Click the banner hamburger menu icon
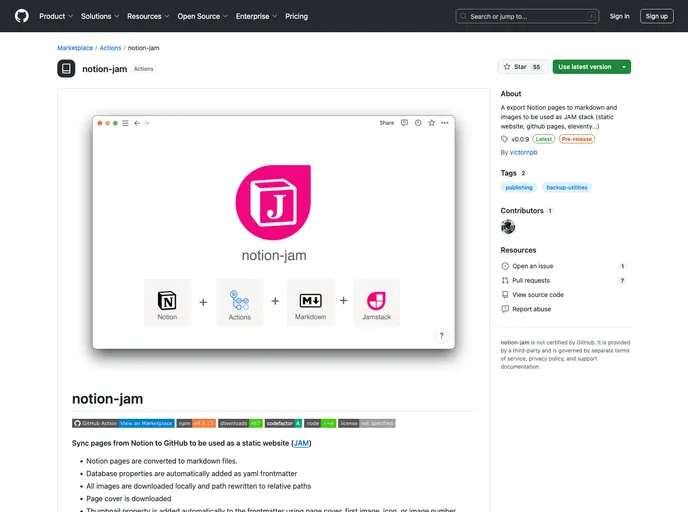Screen dimensions: 688x512 pos(125,123)
